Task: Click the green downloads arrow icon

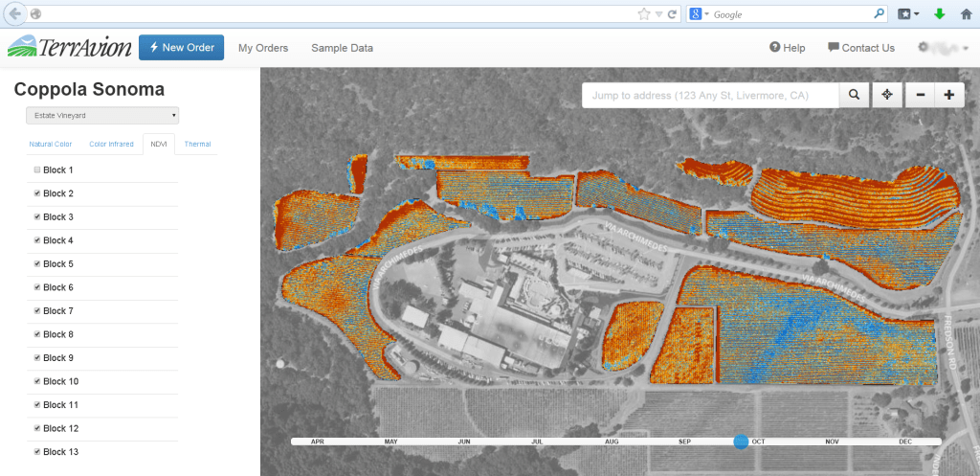Action: pyautogui.click(x=939, y=14)
